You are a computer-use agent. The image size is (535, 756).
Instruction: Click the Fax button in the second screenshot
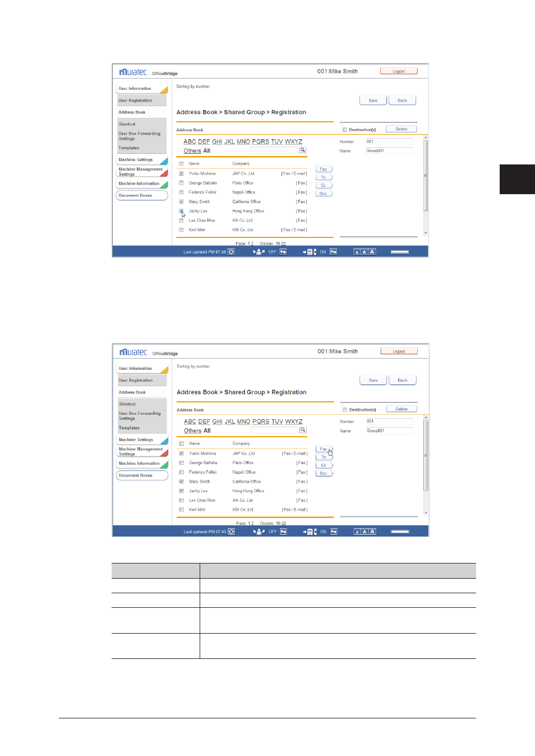pos(324,449)
